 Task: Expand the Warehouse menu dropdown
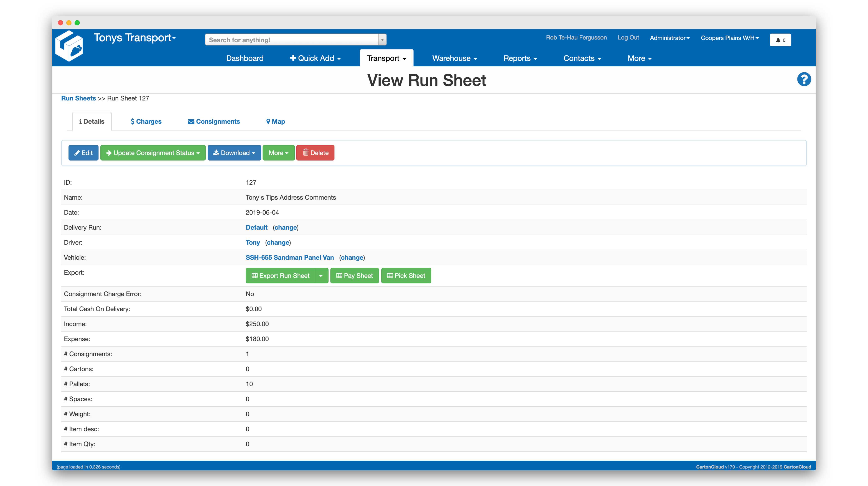pos(454,58)
